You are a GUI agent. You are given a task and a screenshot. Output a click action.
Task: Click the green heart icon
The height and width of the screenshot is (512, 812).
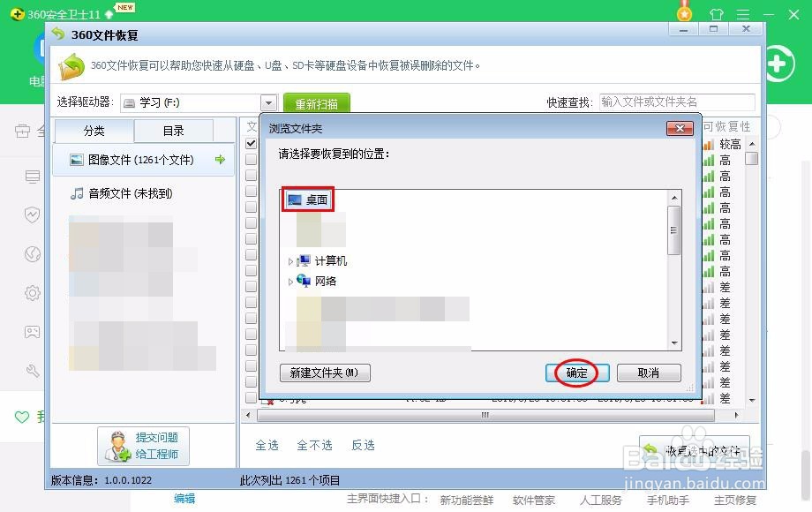[x=22, y=417]
